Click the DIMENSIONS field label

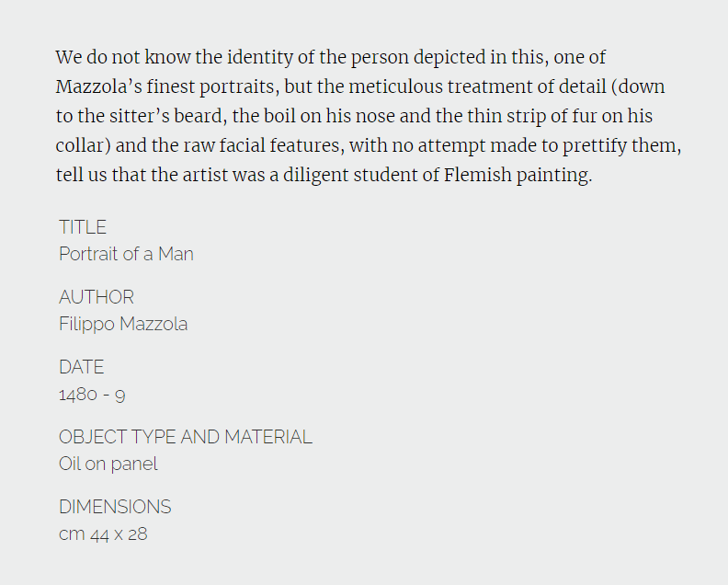click(x=115, y=507)
